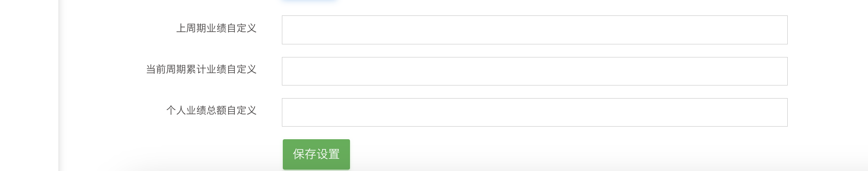This screenshot has width=868, height=171.
Task: Select the text box beside 当前周期累计业绩自定义
Action: [534, 71]
